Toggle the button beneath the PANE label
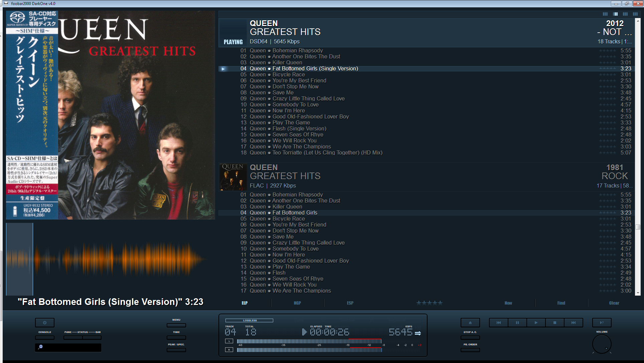Screen dimensions: 644x363 tap(73, 338)
